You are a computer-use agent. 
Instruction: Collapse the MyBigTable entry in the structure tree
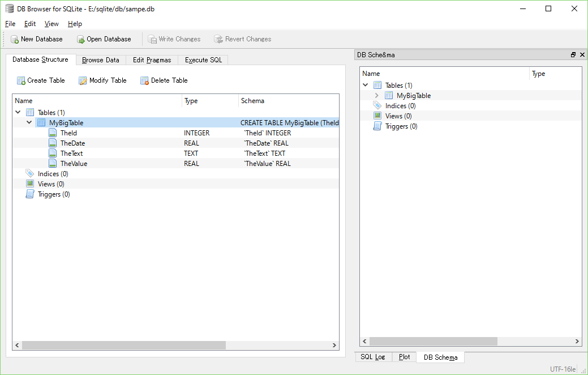click(30, 122)
